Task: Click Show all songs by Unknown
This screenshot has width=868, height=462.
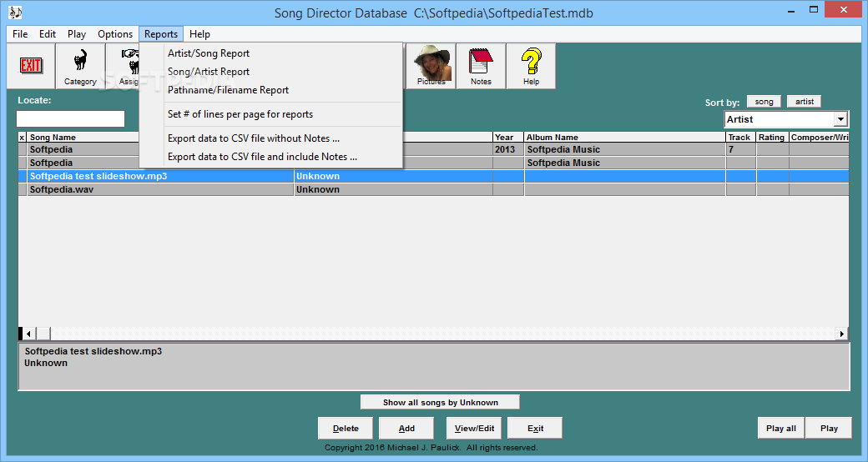Action: (x=440, y=402)
